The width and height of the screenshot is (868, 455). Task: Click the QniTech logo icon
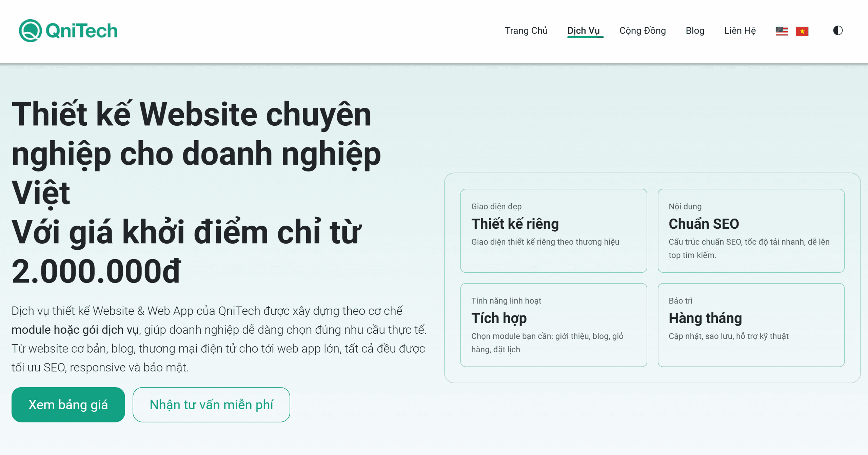pos(30,30)
